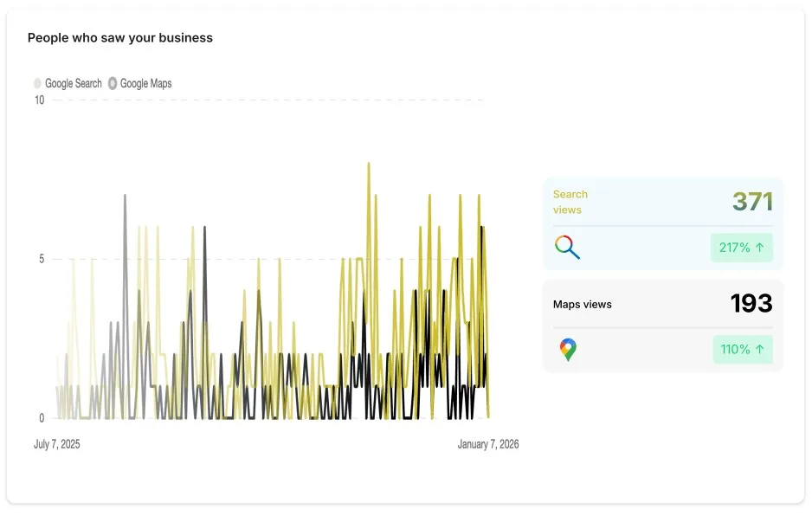Click the up arrow beside 217%
The height and width of the screenshot is (516, 812).
(760, 248)
